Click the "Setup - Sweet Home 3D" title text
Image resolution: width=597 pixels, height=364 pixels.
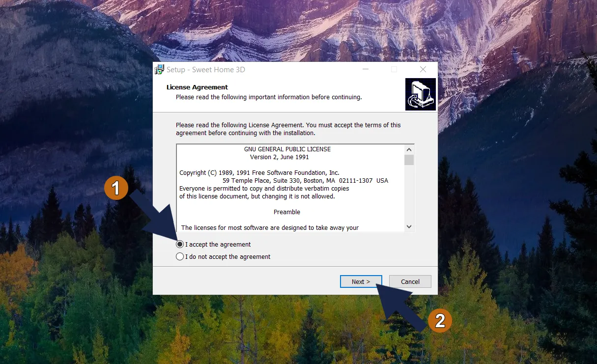[206, 70]
